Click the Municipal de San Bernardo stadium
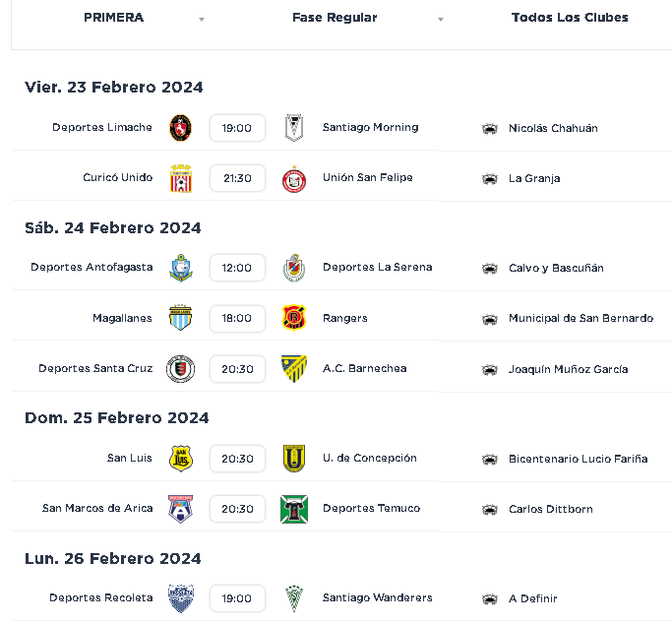Viewport: 672px width, 623px height. coord(580,318)
